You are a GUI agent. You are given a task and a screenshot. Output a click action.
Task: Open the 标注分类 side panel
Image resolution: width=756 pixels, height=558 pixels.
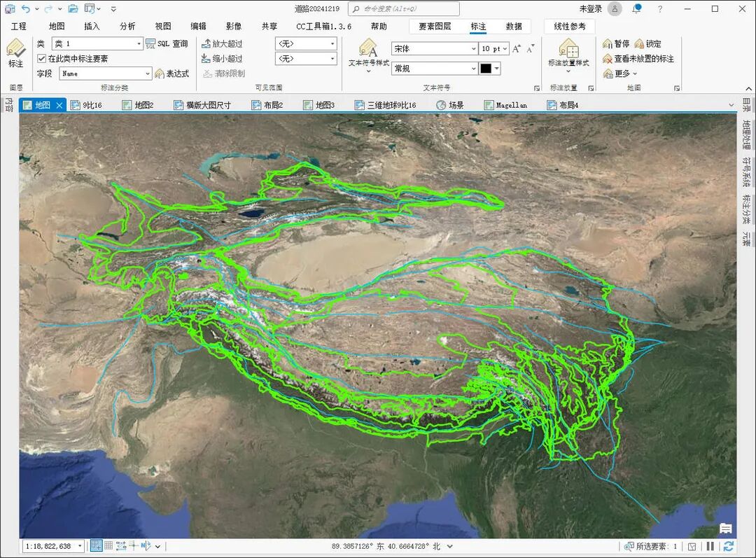(x=746, y=209)
